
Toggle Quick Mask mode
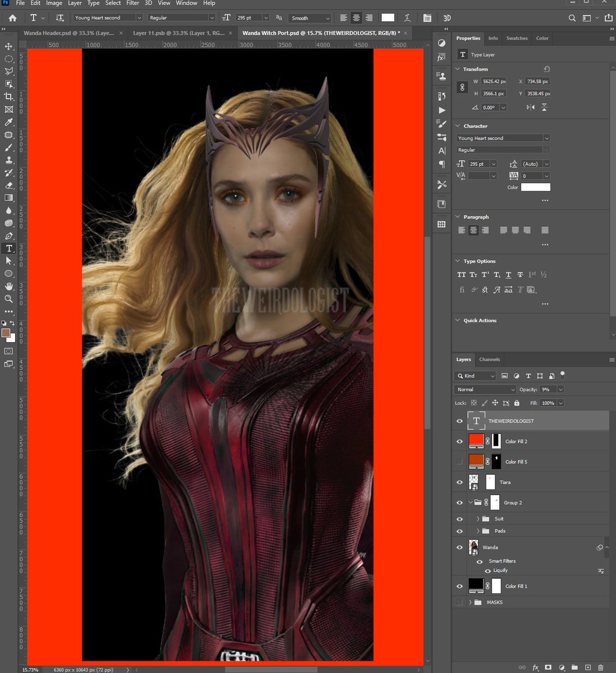click(9, 351)
